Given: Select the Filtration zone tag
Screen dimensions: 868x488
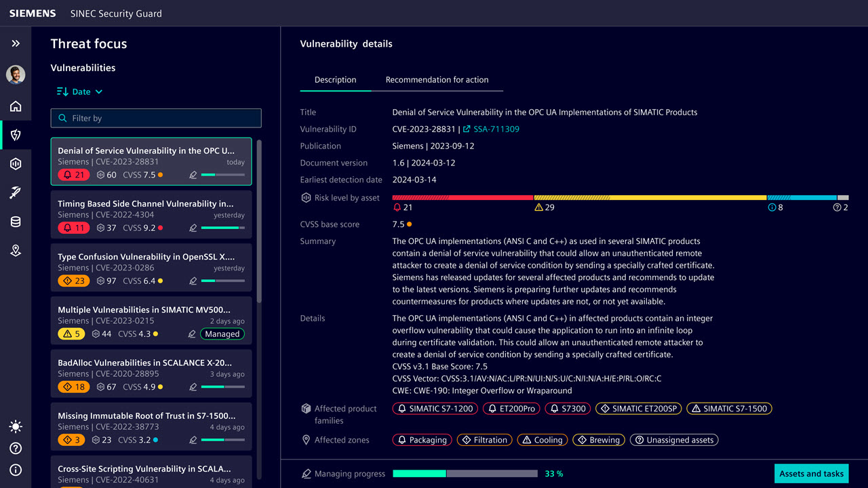Looking at the screenshot, I should (x=485, y=440).
